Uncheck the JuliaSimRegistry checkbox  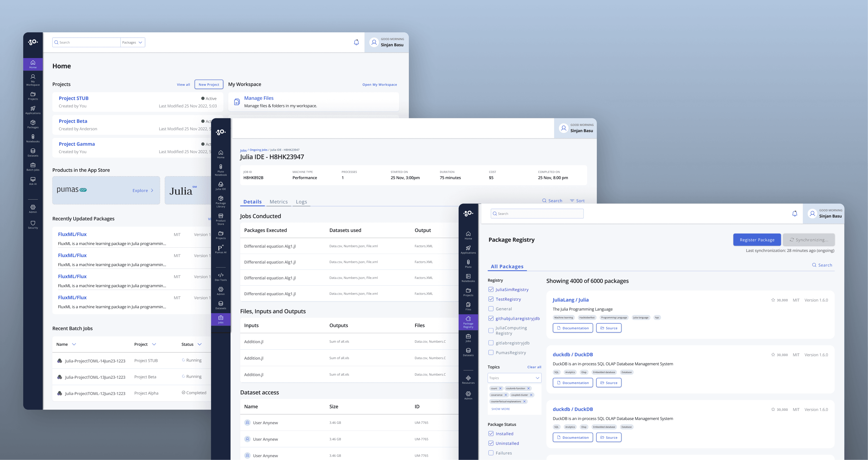point(491,289)
